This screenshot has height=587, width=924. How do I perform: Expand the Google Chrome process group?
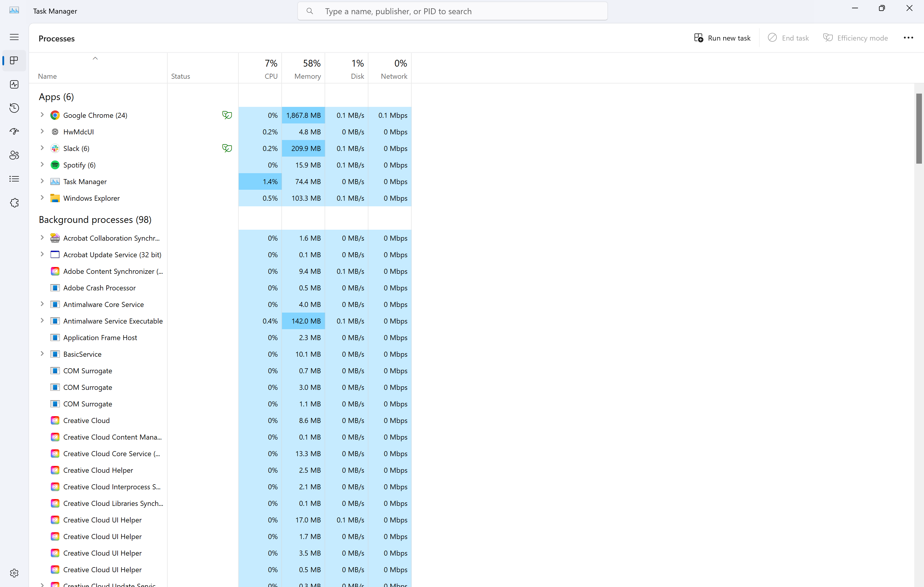coord(42,115)
